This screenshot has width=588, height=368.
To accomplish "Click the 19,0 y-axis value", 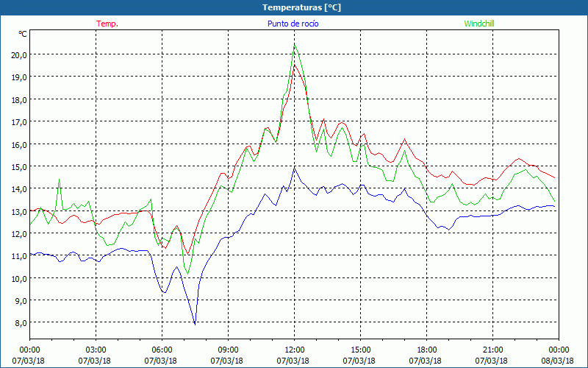I will click(20, 77).
